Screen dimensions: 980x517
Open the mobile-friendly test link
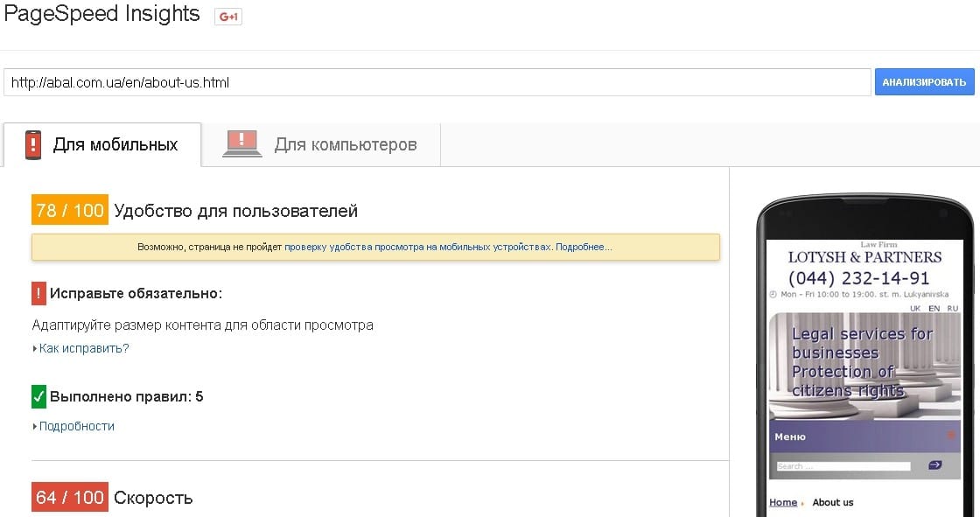pos(417,248)
